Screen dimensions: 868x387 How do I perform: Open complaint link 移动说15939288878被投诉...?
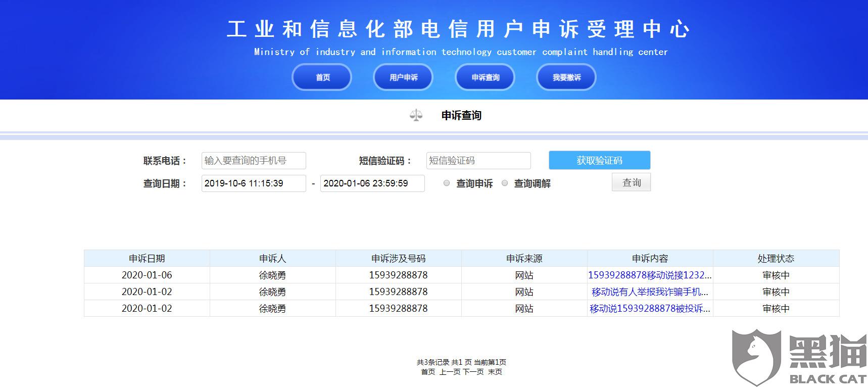pyautogui.click(x=650, y=309)
